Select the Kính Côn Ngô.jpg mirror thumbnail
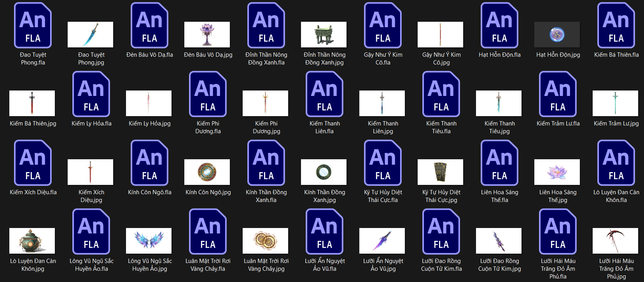The image size is (644, 282). click(207, 172)
